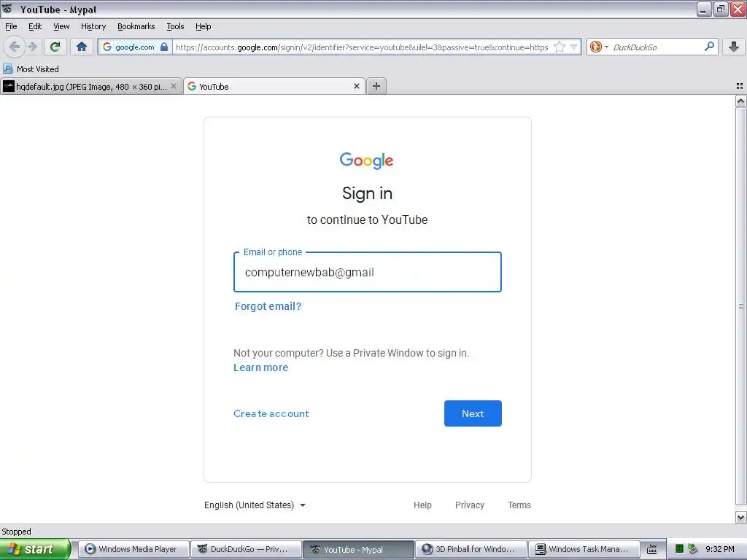Open the list all tabs button
The width and height of the screenshot is (747, 560).
coord(740,86)
